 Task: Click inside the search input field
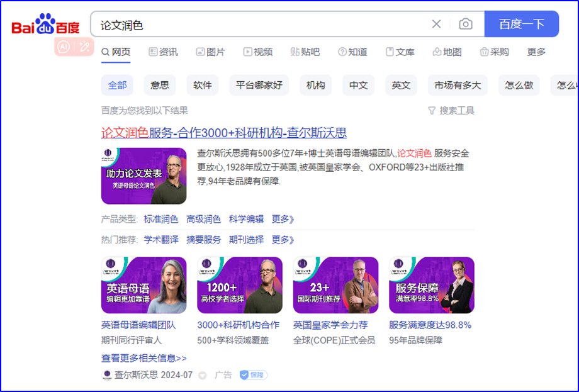(264, 25)
